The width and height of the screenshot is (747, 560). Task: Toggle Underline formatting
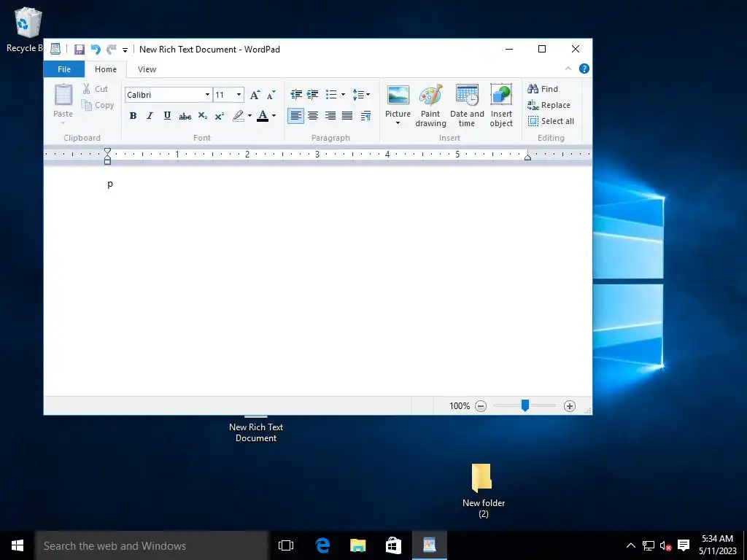coord(167,116)
